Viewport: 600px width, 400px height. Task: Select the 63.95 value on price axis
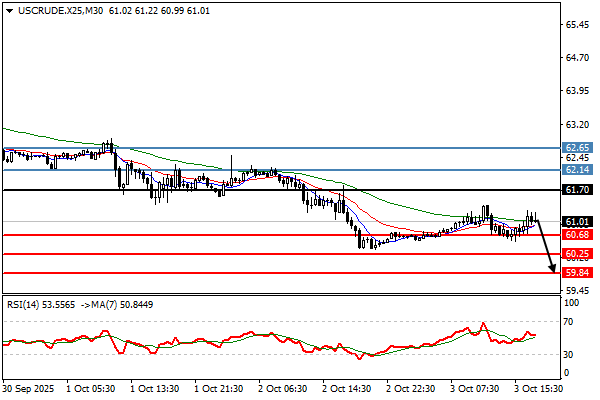coord(577,91)
